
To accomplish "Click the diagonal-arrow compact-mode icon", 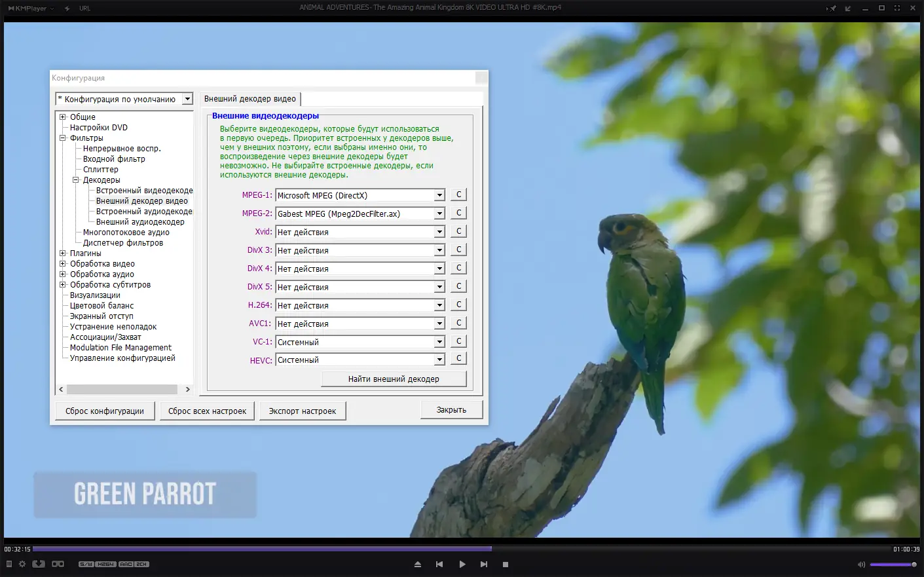I will coord(849,8).
